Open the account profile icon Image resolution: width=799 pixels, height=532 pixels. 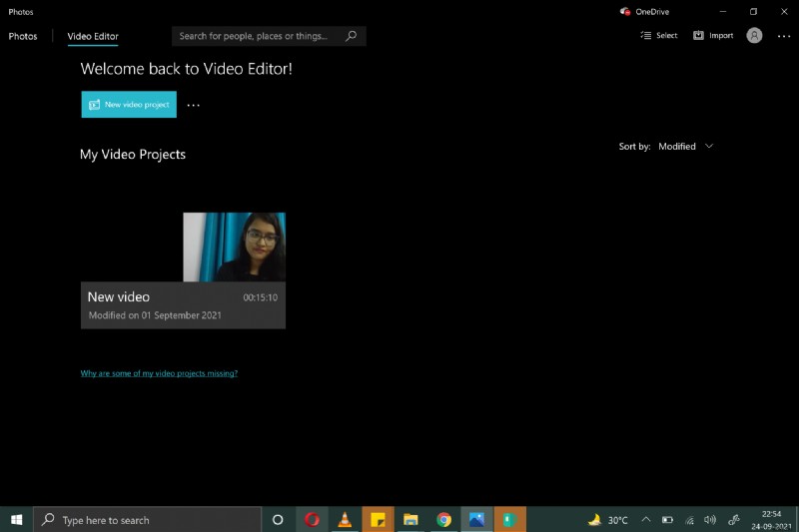coord(754,35)
